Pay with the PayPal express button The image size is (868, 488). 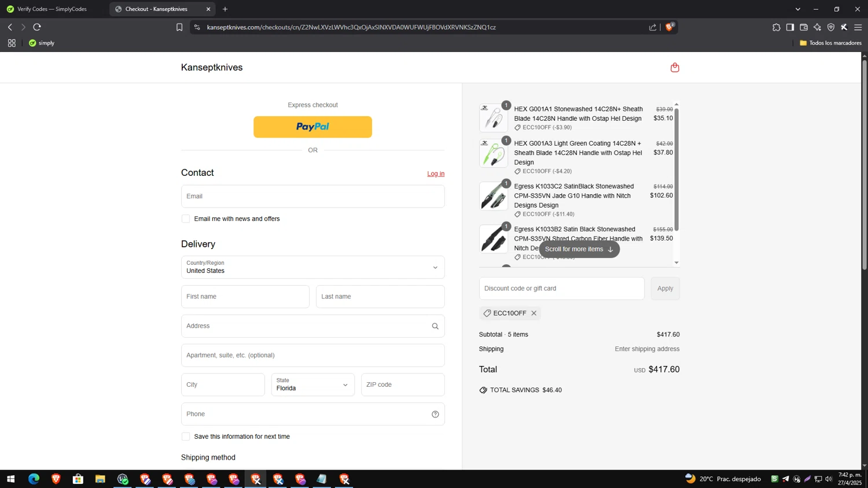(x=312, y=127)
